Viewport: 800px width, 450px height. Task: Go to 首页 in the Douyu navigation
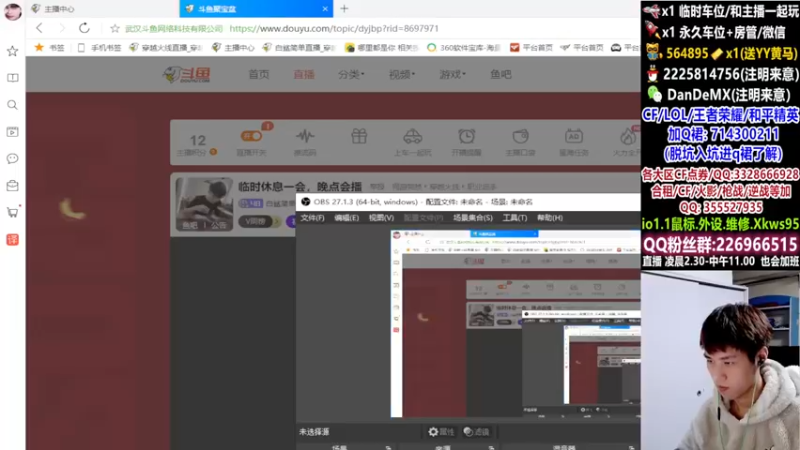pos(259,74)
